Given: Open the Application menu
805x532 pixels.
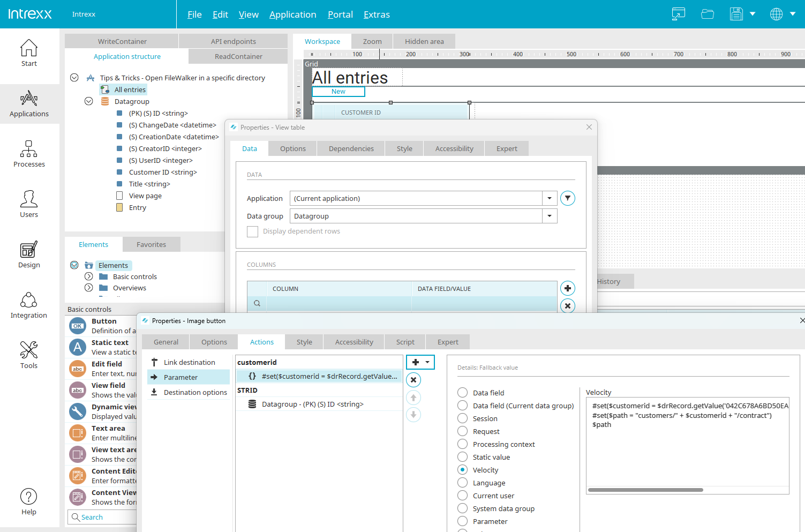Looking at the screenshot, I should click(x=292, y=14).
